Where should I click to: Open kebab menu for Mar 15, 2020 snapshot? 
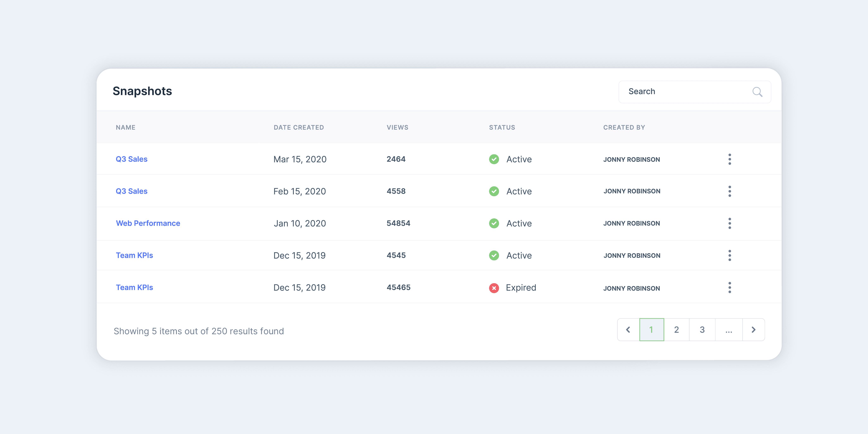(x=730, y=159)
